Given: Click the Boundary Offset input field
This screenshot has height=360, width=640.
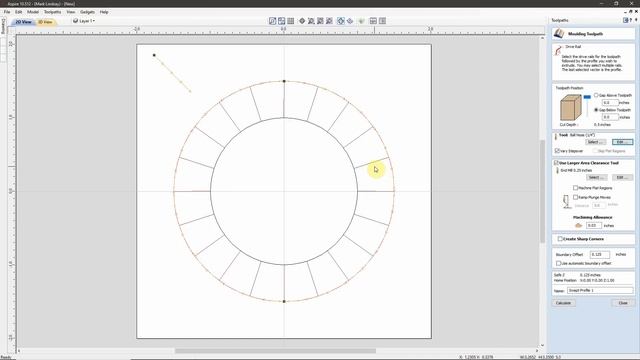Looking at the screenshot, I should coord(599,254).
